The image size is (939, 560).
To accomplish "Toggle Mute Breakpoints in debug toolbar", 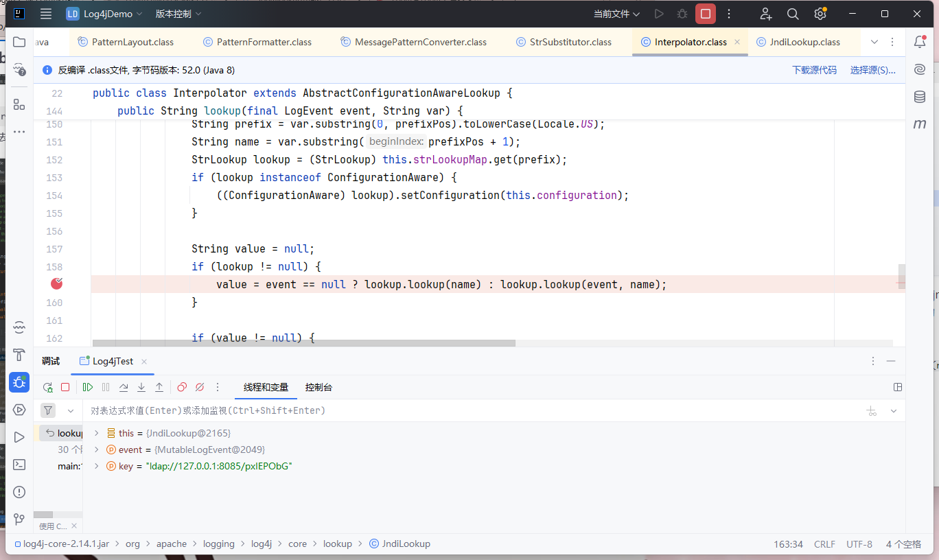I will 200,387.
